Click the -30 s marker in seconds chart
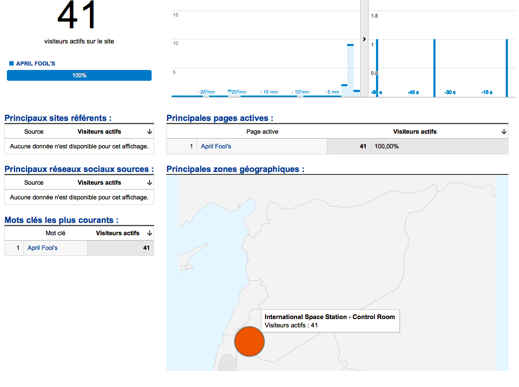The height and width of the screenshot is (387, 519). (x=450, y=92)
